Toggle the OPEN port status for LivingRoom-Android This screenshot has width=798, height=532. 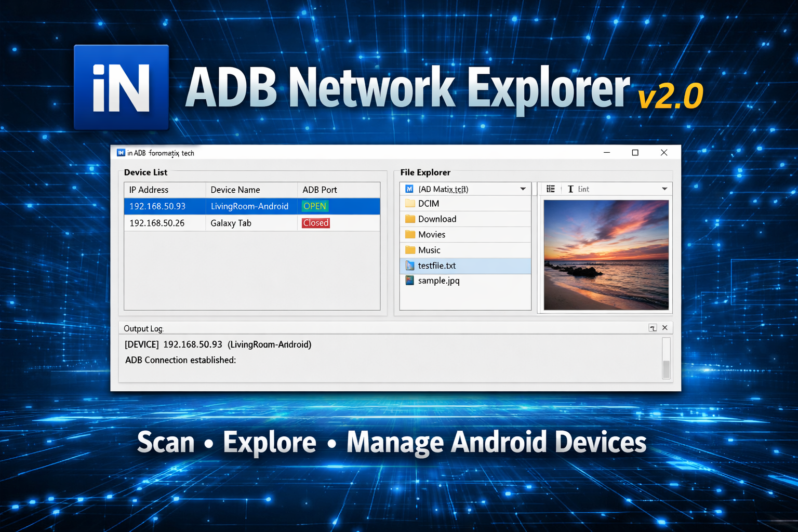pyautogui.click(x=314, y=206)
